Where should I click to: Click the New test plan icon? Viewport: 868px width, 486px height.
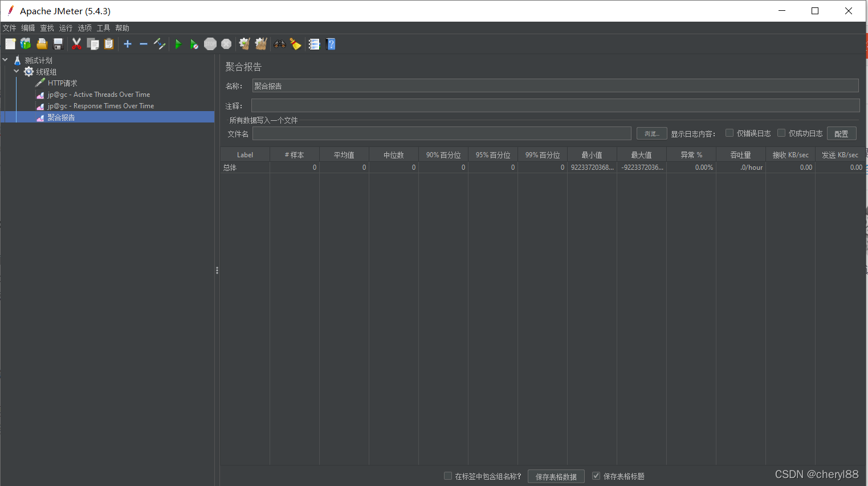[x=10, y=44]
